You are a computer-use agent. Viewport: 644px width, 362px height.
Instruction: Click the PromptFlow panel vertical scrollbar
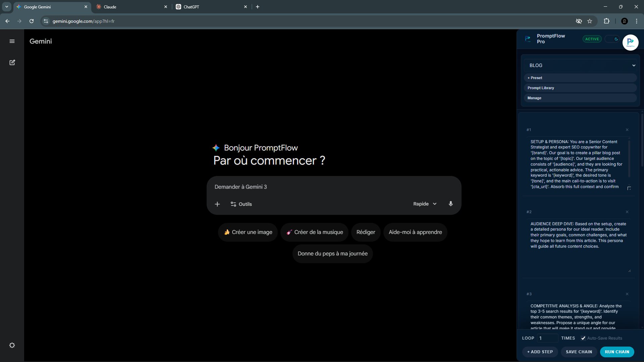click(x=642, y=141)
